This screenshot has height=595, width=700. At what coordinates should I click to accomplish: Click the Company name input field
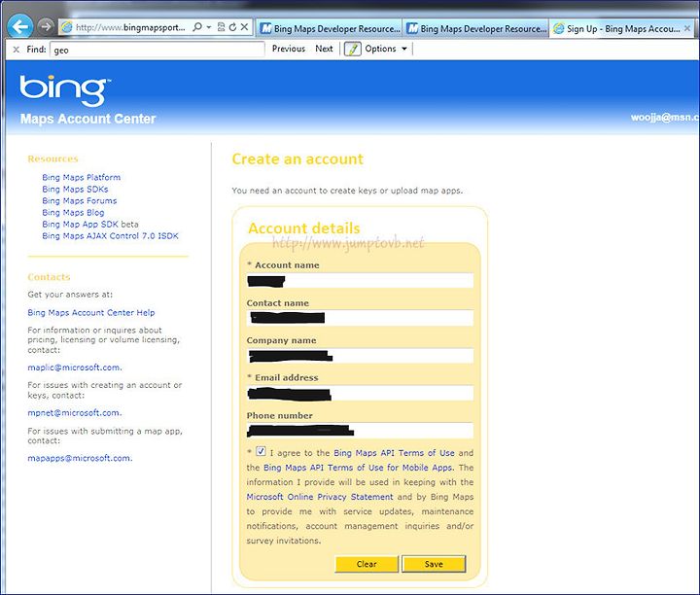click(x=360, y=356)
